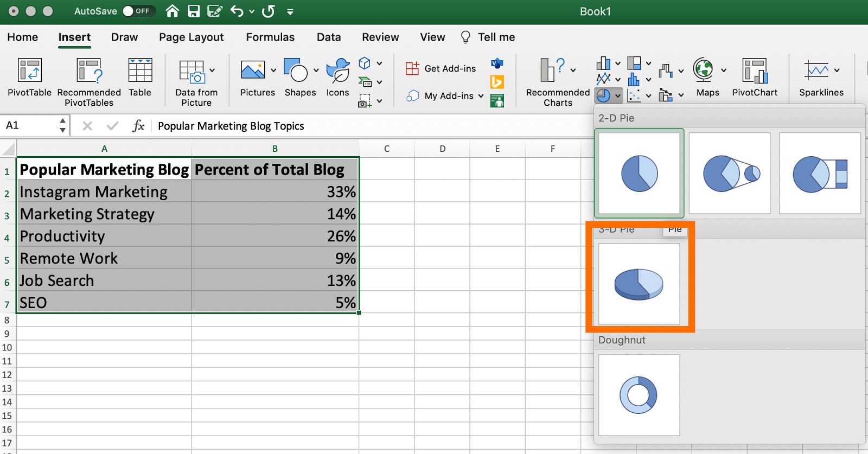
Task: Open Recommended Charts
Action: pos(558,82)
